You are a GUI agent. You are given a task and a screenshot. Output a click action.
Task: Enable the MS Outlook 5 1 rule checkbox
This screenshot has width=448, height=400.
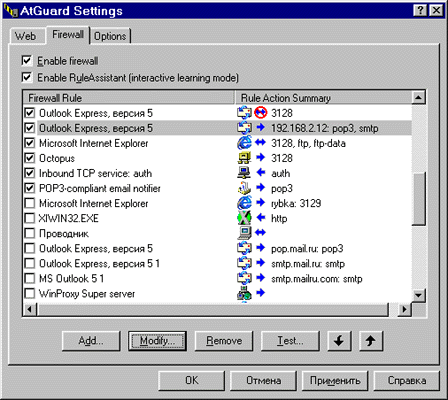coord(30,278)
